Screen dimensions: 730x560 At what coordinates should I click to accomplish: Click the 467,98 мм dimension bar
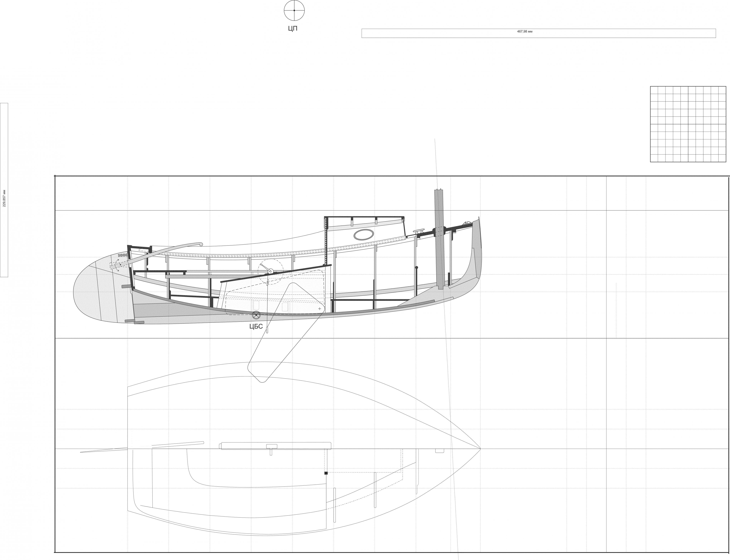pos(539,33)
